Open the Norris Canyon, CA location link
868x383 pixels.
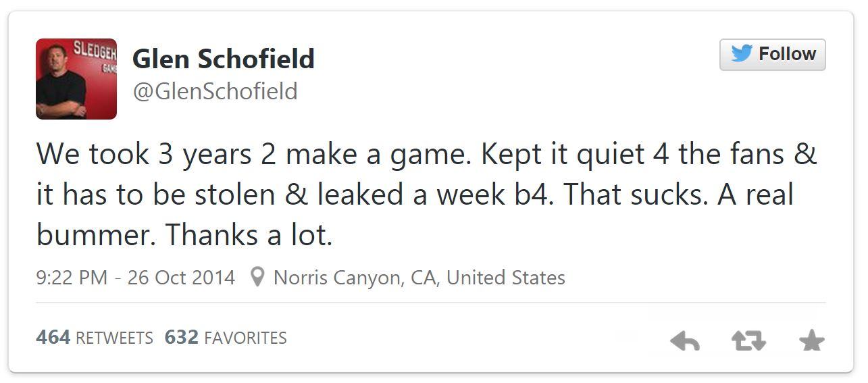coord(419,278)
